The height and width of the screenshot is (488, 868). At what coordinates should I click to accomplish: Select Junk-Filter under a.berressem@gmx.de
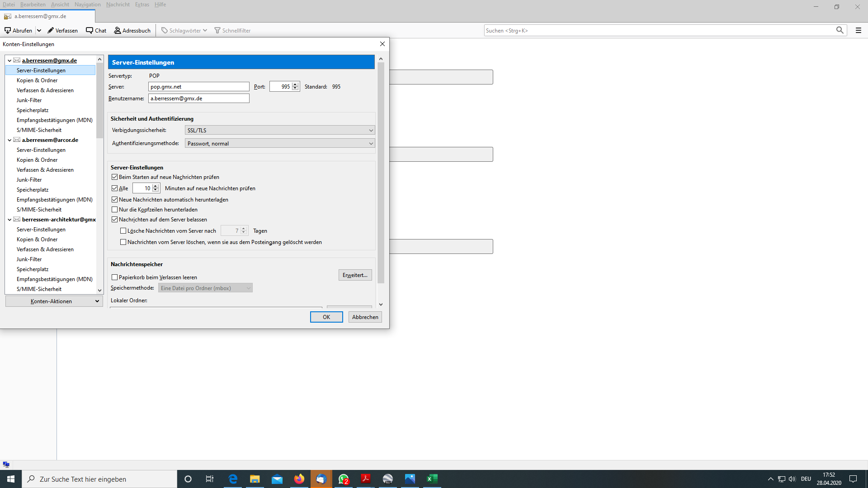29,100
